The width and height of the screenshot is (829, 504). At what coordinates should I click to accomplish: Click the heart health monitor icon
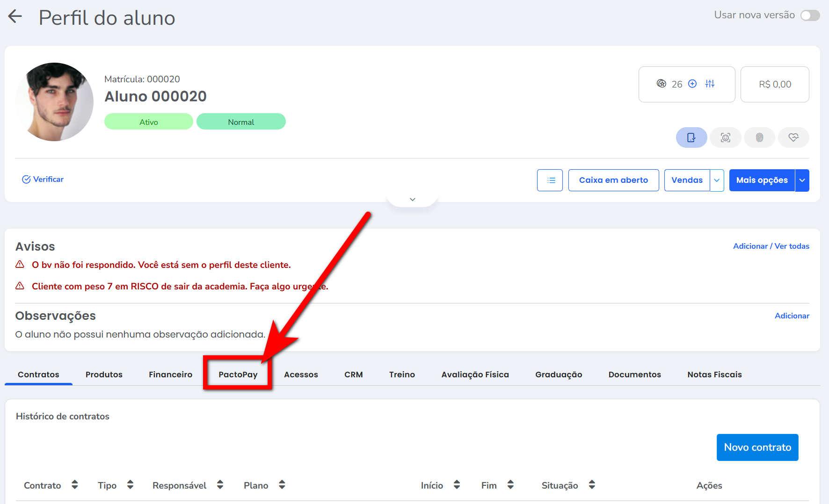point(793,137)
